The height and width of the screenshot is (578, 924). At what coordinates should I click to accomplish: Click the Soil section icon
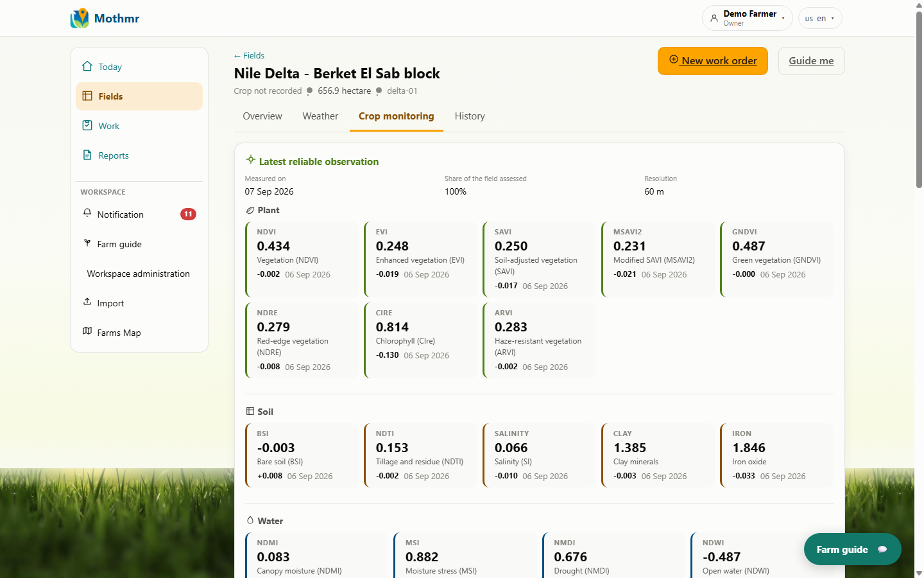(250, 411)
